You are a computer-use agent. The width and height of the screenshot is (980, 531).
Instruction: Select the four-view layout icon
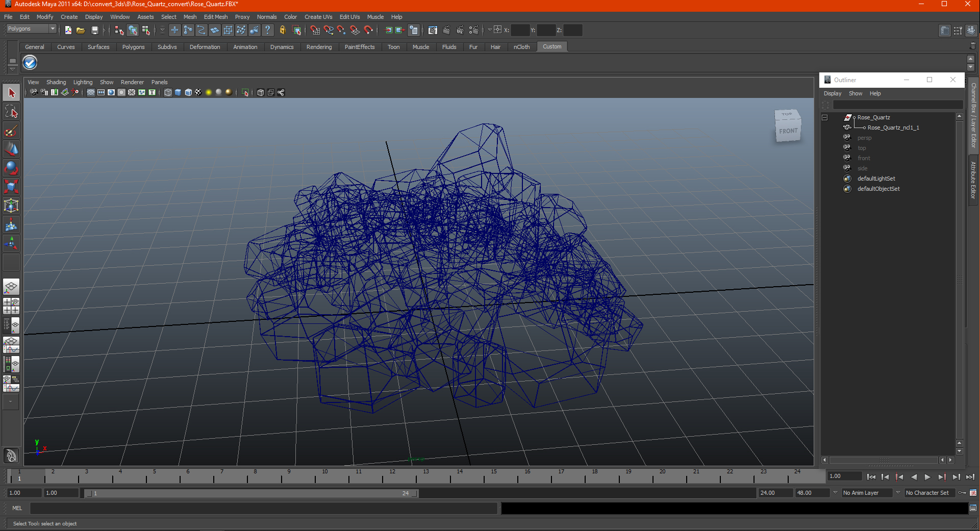point(11,306)
